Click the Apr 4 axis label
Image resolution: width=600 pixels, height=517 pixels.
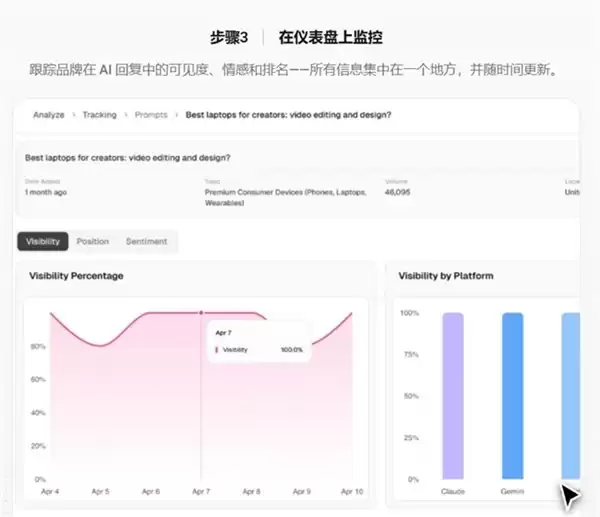click(50, 491)
